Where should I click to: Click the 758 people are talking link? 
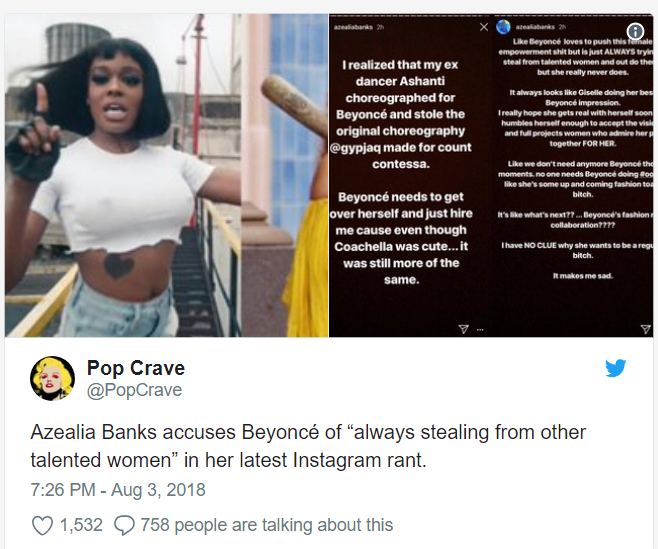point(266,525)
